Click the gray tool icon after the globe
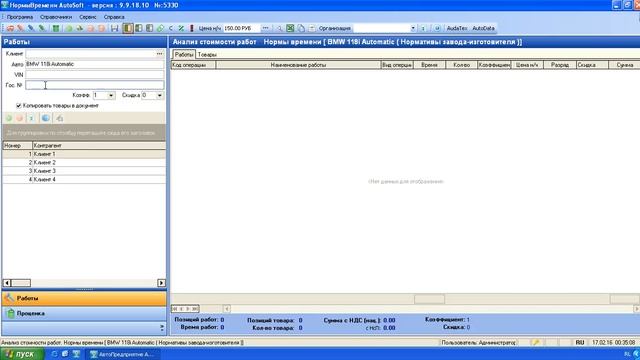Viewport: 640px width, 360px height. point(60,118)
